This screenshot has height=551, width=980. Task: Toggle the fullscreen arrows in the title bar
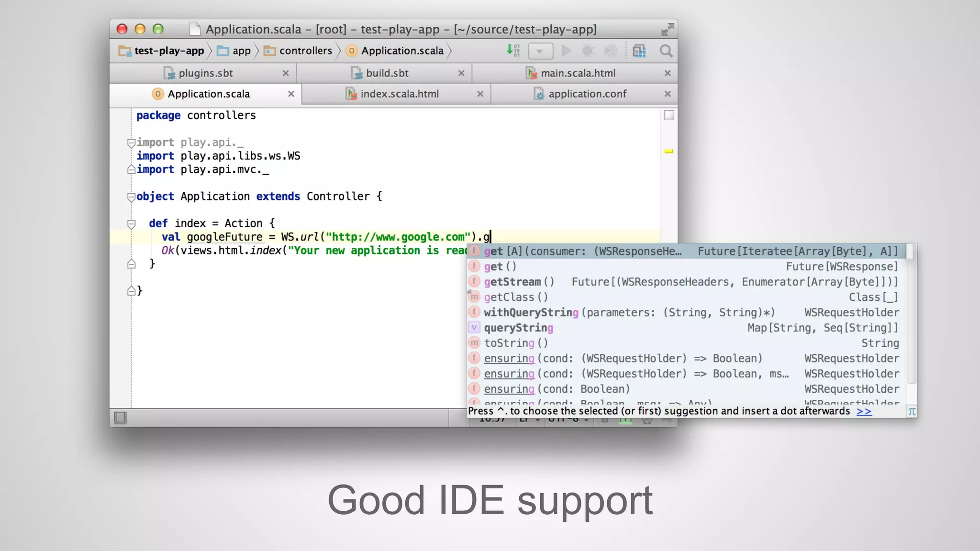coord(667,30)
